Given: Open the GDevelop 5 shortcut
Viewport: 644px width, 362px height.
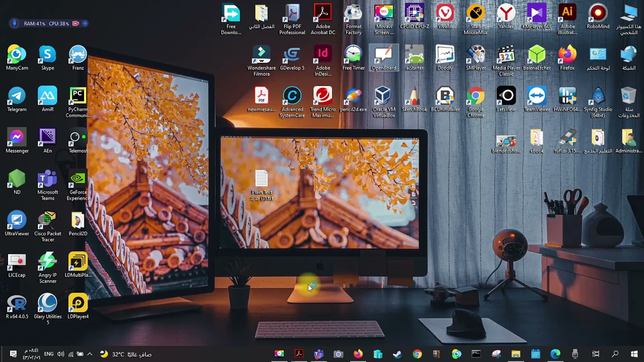Looking at the screenshot, I should [x=292, y=58].
